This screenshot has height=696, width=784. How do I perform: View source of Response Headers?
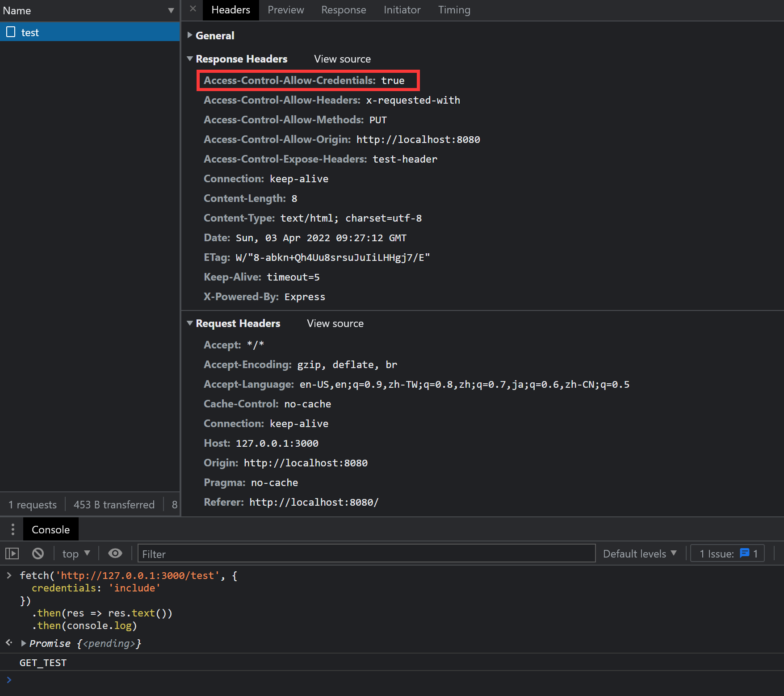(x=342, y=59)
